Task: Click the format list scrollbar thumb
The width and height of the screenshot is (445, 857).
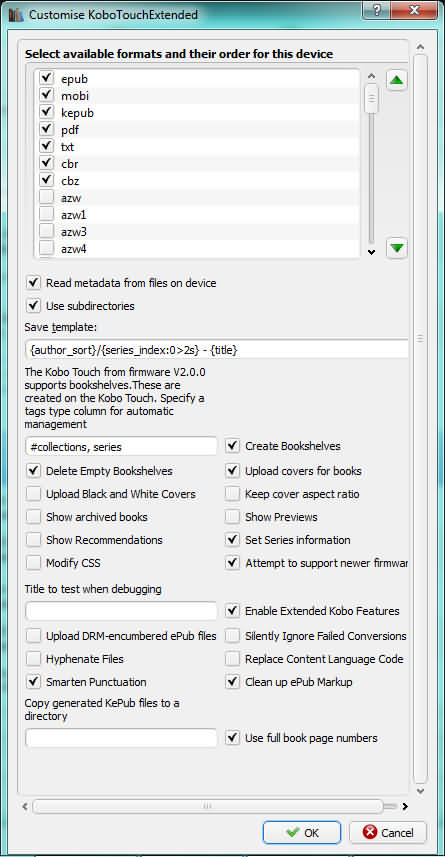Action: click(372, 98)
